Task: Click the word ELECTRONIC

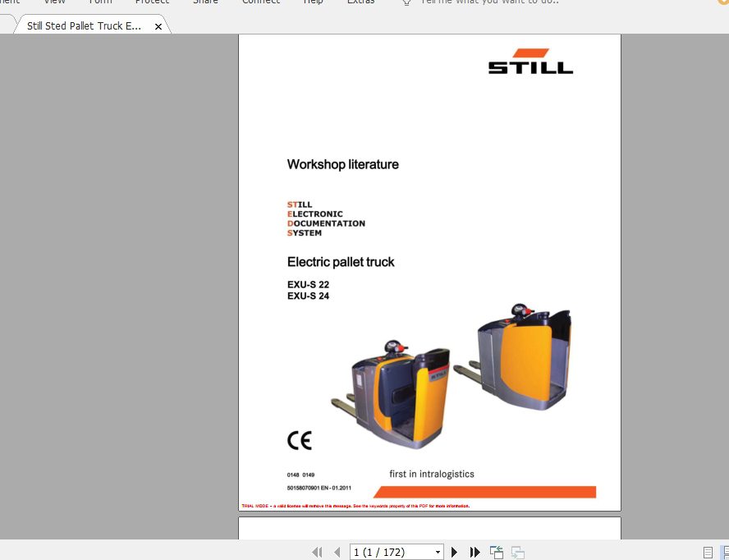Action: coord(314,214)
